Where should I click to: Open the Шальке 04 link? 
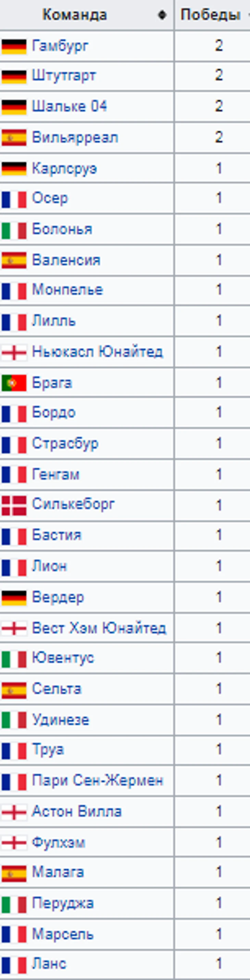(69, 106)
